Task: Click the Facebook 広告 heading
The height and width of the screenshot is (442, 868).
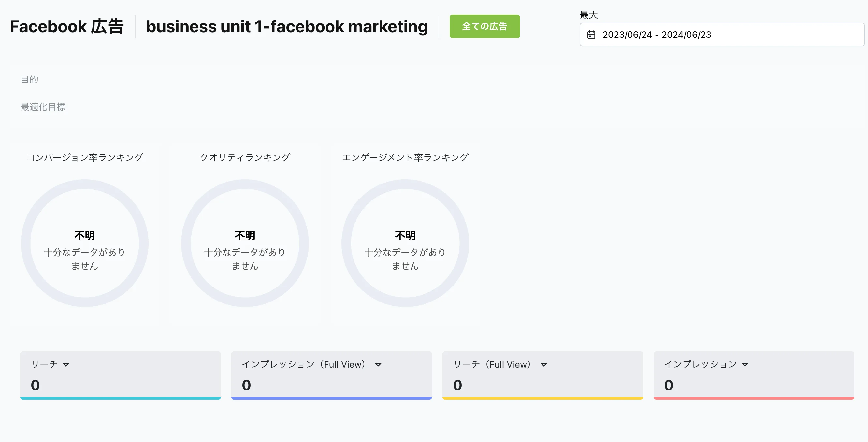Action: point(67,26)
